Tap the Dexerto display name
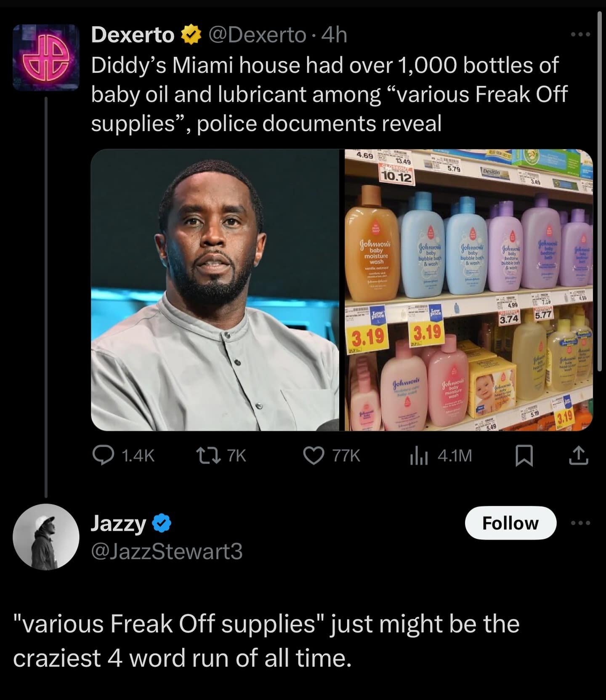 (133, 35)
